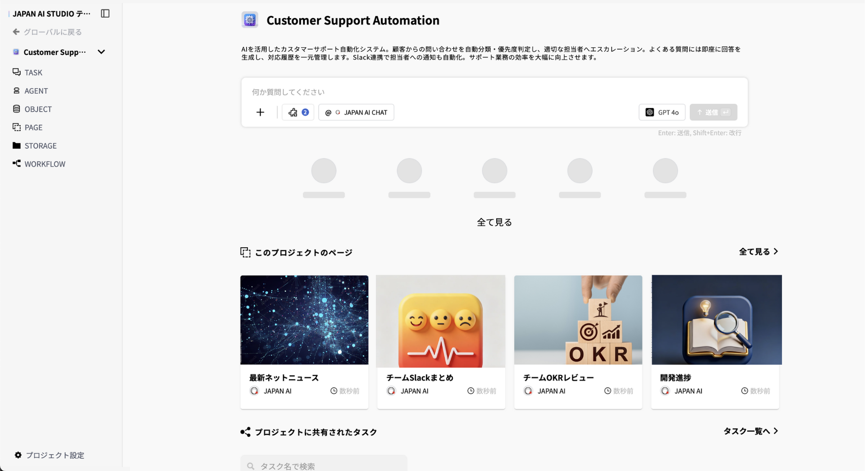Open the GPT 4o model selector
Screen dimensions: 868x471
click(x=662, y=113)
